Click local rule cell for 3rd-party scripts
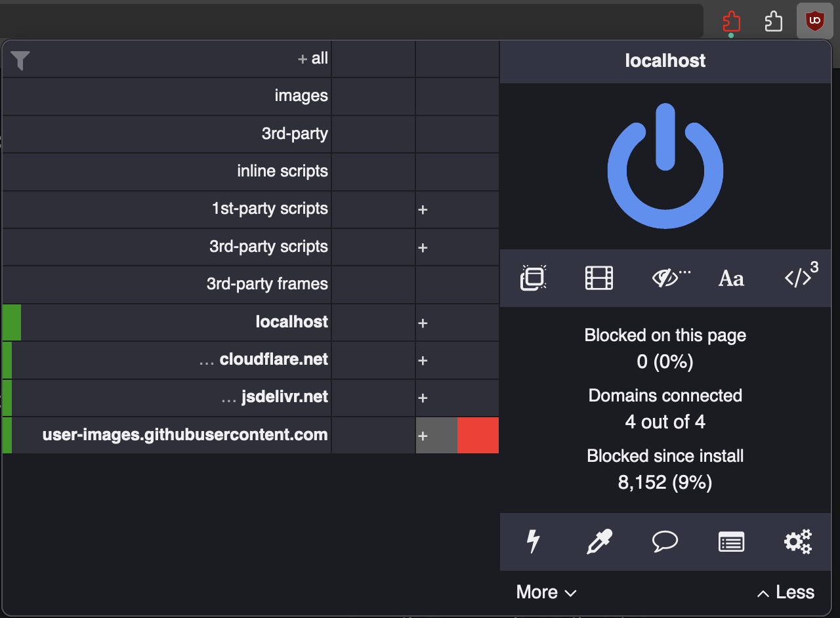 pyautogui.click(x=457, y=247)
